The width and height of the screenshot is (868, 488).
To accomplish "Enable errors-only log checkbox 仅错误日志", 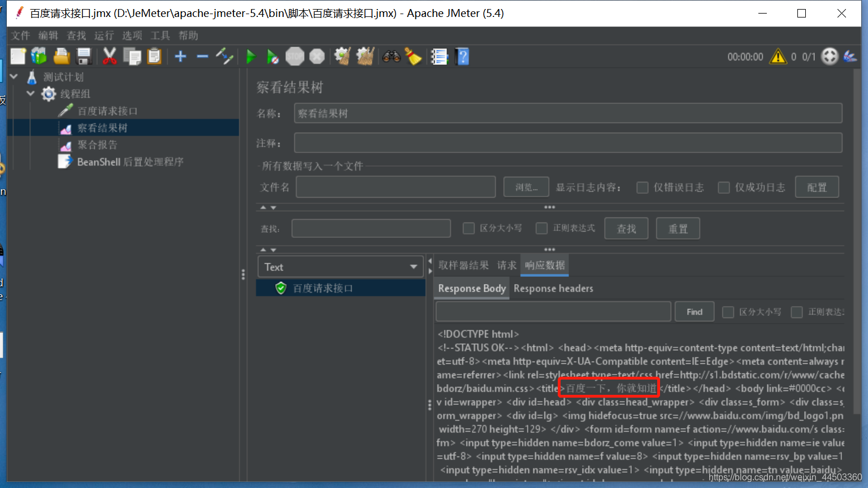I will [642, 188].
